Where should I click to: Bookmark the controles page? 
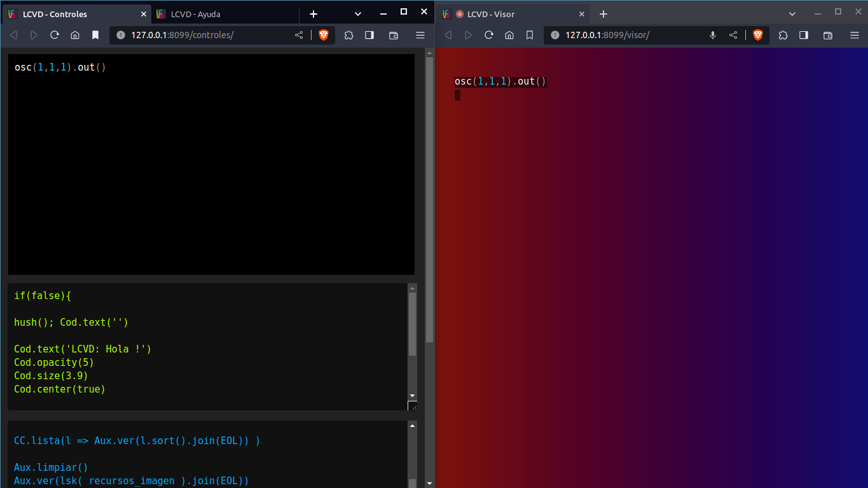point(95,35)
